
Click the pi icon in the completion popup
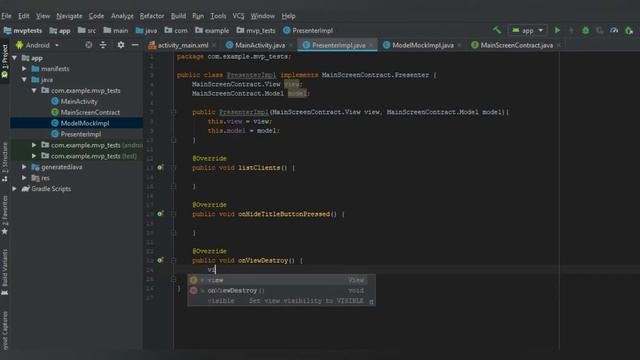(371, 302)
